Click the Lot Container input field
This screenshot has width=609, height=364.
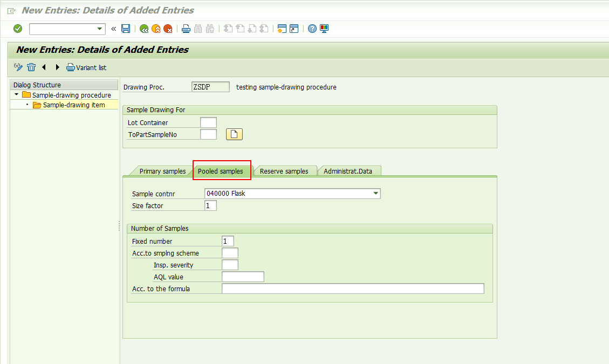pos(209,122)
